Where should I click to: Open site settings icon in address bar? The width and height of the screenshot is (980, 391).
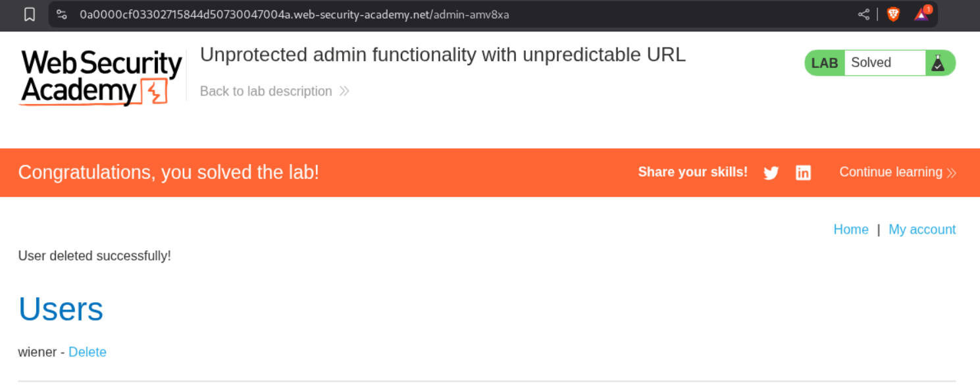pyautogui.click(x=62, y=14)
